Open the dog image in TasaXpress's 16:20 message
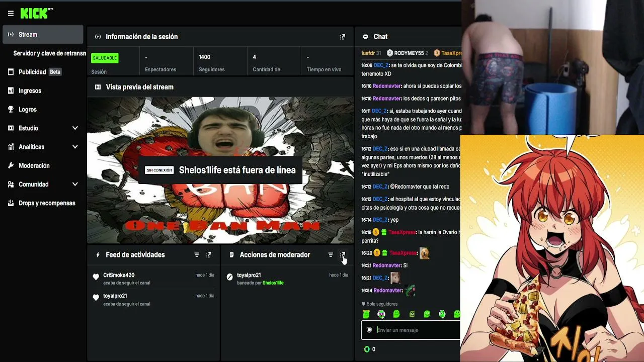The width and height of the screenshot is (644, 362). click(x=425, y=253)
